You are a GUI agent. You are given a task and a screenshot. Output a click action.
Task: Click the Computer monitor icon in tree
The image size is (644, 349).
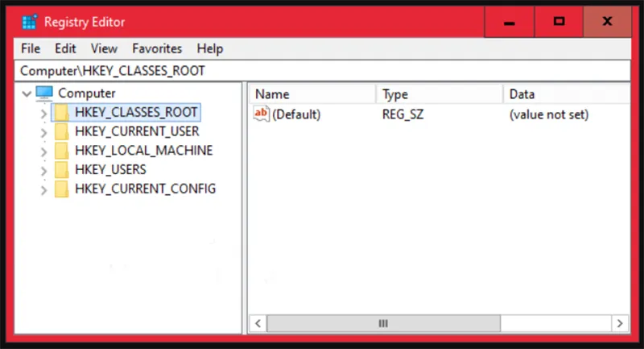pyautogui.click(x=44, y=93)
